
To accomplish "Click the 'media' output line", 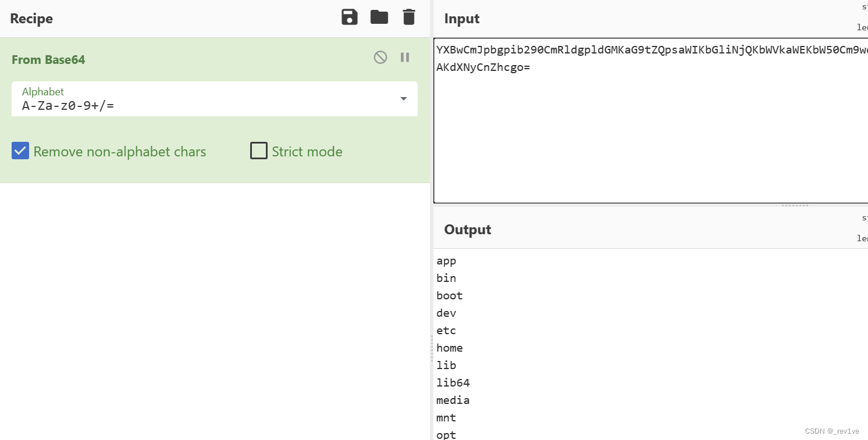I will click(x=453, y=400).
